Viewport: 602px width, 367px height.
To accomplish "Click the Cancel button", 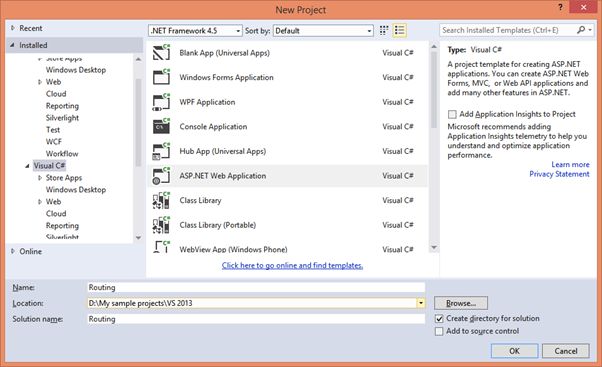I will (x=566, y=351).
